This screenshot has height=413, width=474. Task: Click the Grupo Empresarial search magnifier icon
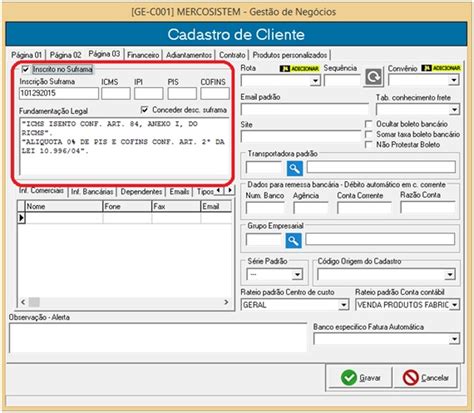point(293,240)
